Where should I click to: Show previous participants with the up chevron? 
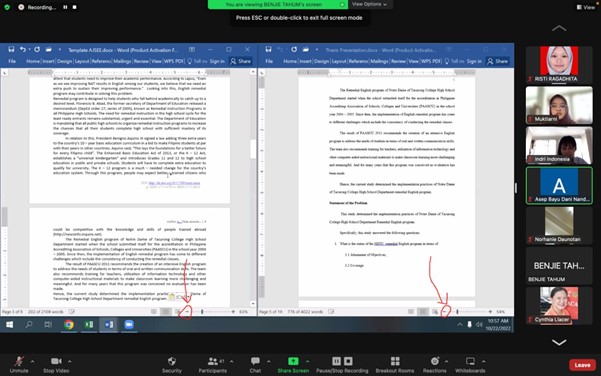559,28
